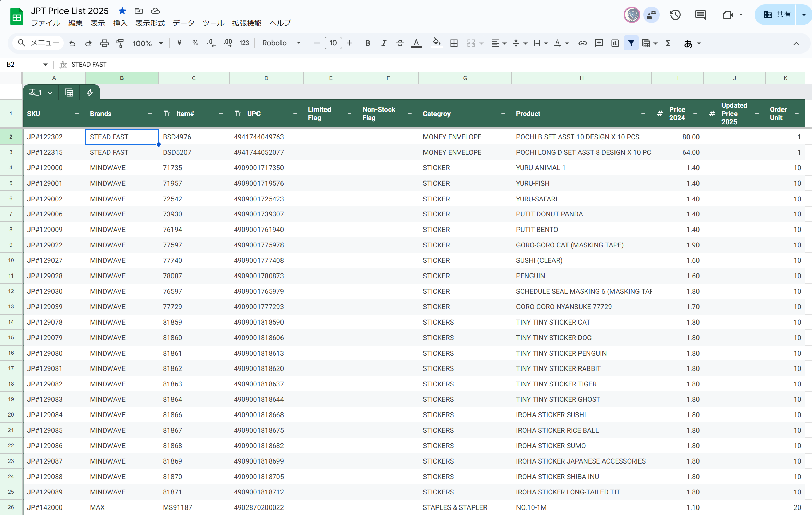Star the JPT Price List document
This screenshot has height=515, width=812.
tap(122, 11)
